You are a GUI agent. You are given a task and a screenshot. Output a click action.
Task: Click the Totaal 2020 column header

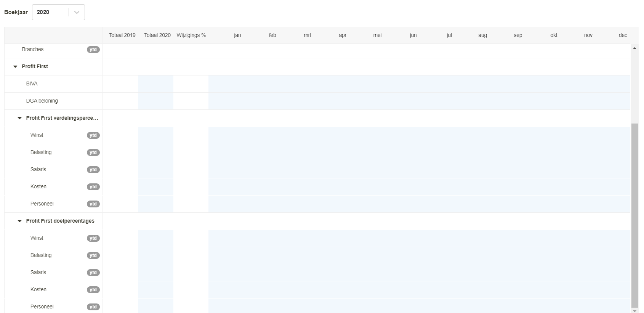(x=157, y=35)
